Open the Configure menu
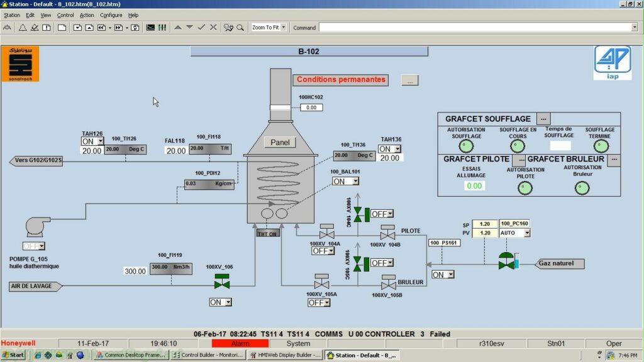Image resolution: width=644 pixels, height=362 pixels. (111, 15)
